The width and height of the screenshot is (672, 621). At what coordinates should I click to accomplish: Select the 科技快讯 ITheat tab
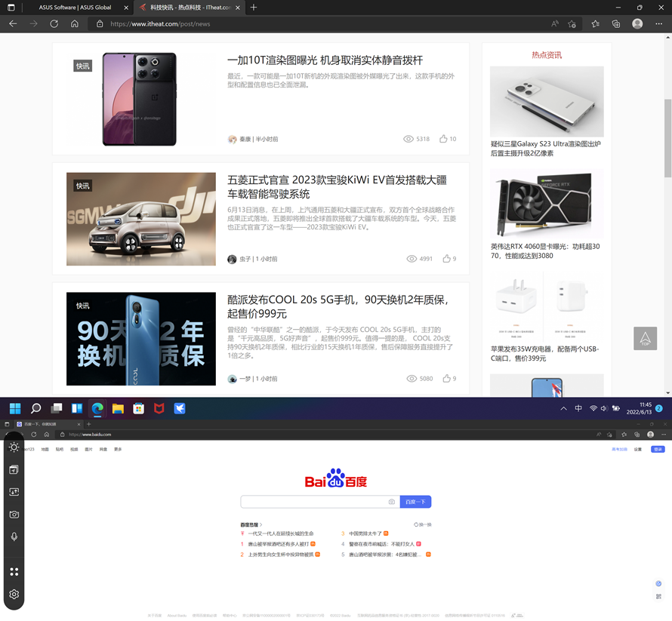(x=190, y=8)
